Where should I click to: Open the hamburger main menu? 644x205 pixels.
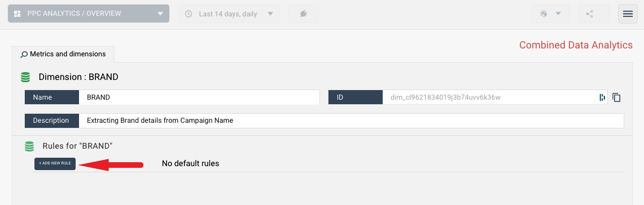click(x=628, y=14)
